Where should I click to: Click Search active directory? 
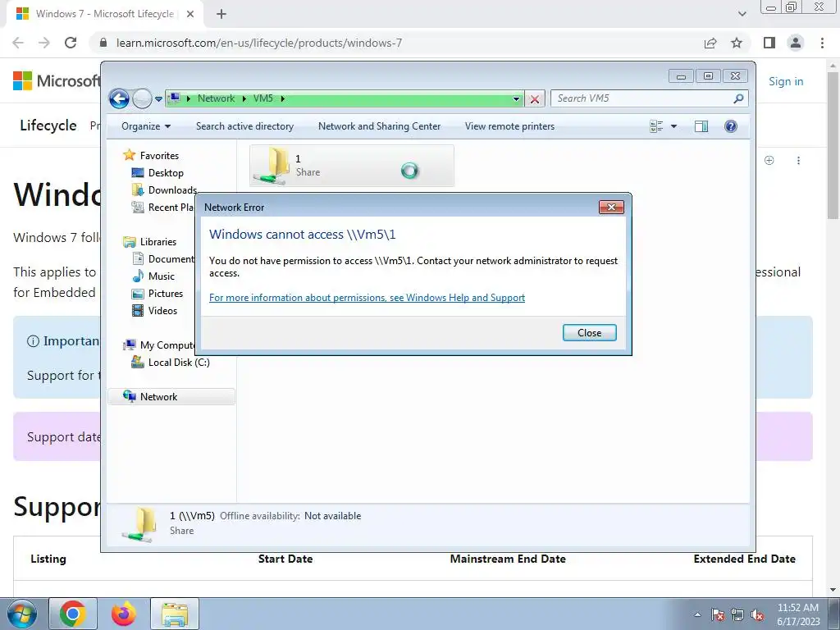(x=244, y=126)
